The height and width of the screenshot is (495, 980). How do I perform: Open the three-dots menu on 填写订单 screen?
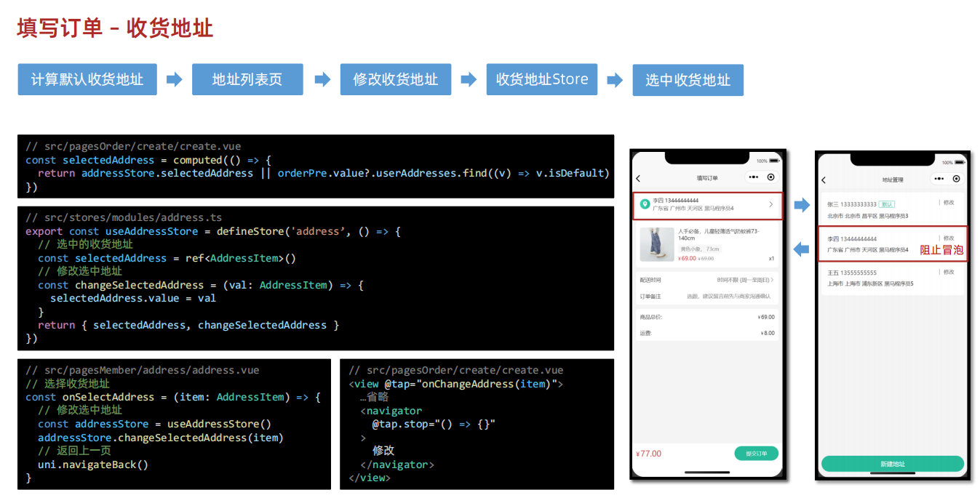[753, 177]
